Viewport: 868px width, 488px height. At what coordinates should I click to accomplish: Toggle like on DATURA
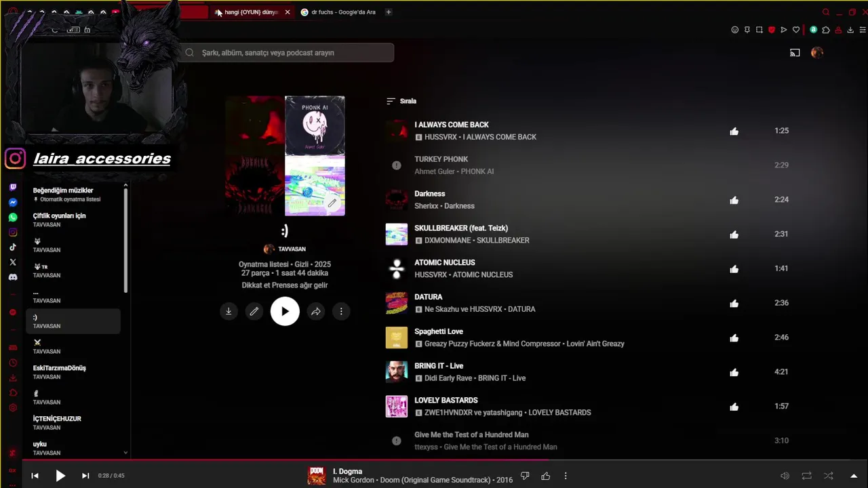[734, 304]
